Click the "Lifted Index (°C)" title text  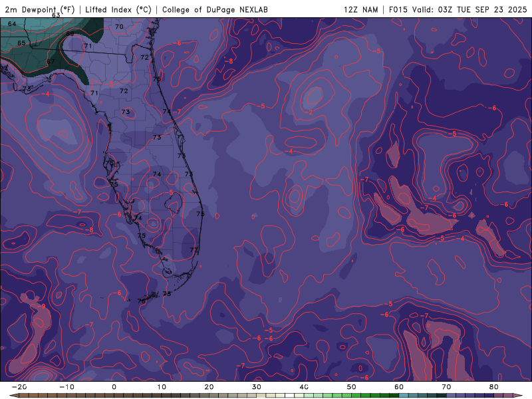click(118, 9)
